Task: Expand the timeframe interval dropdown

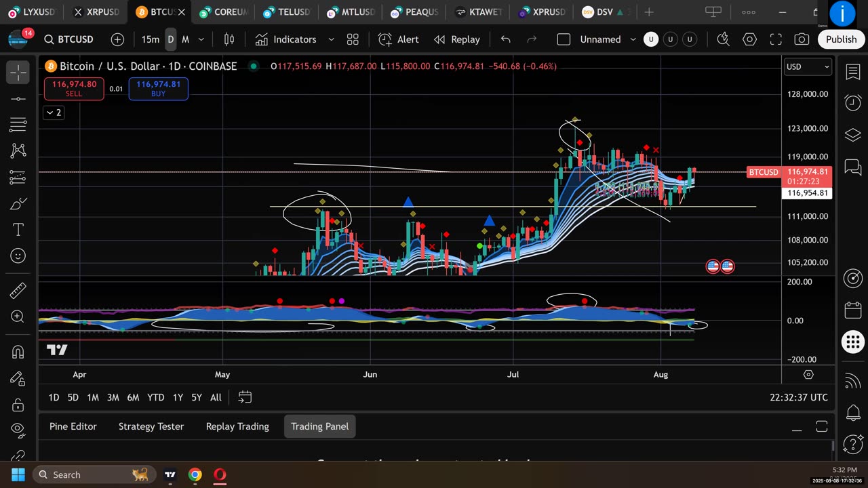Action: 201,39
